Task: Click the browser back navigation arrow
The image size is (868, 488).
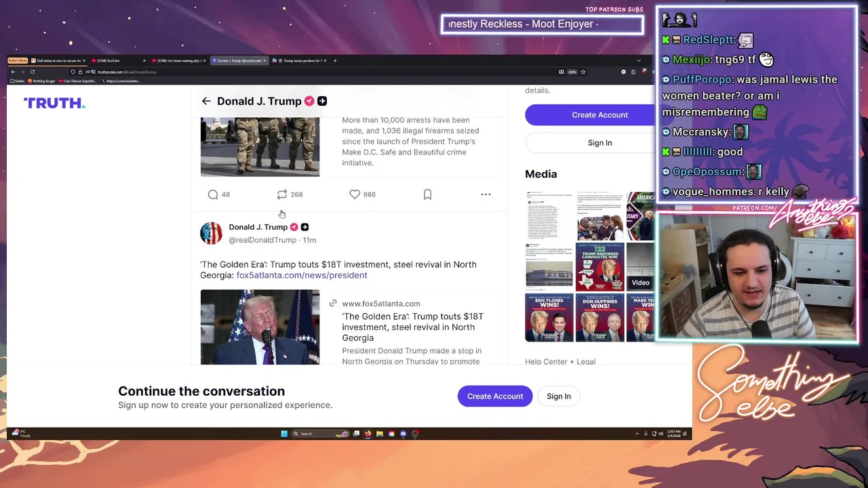Action: (x=13, y=72)
